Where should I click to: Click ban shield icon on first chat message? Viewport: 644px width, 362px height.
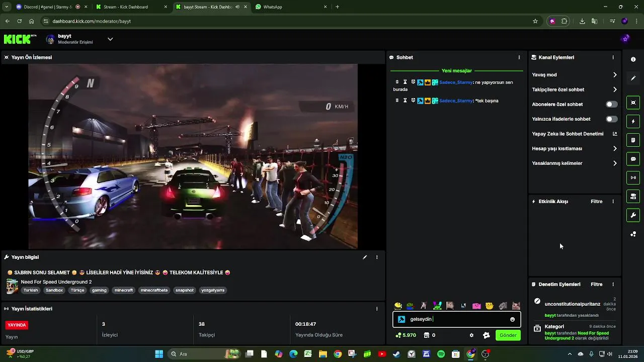(x=413, y=82)
